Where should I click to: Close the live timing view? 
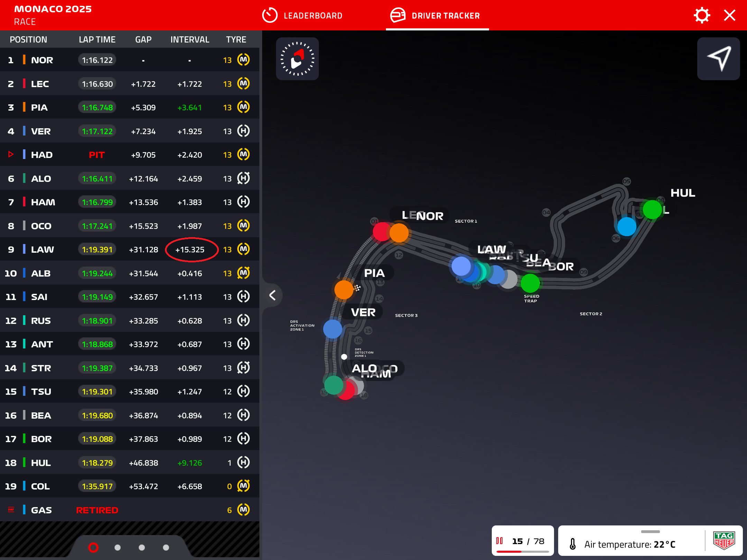(x=730, y=16)
